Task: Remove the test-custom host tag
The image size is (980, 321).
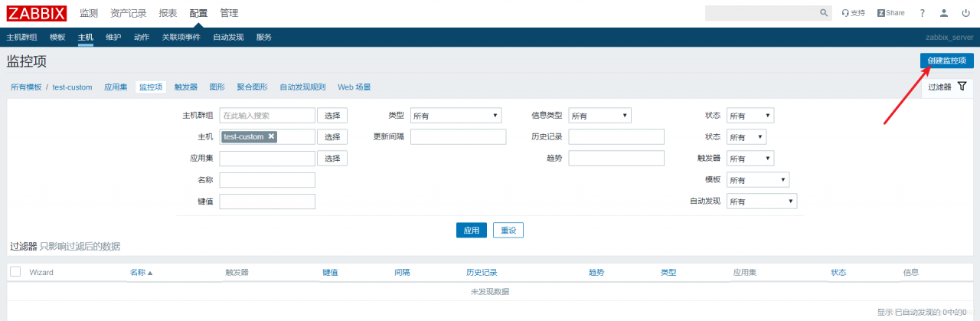Action: tap(271, 136)
